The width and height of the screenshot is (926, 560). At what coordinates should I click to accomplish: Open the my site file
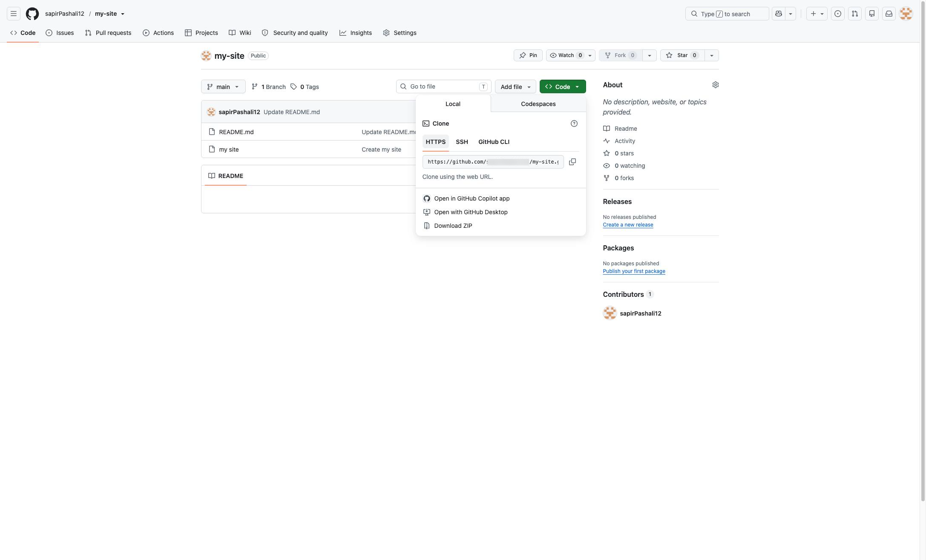click(x=229, y=149)
